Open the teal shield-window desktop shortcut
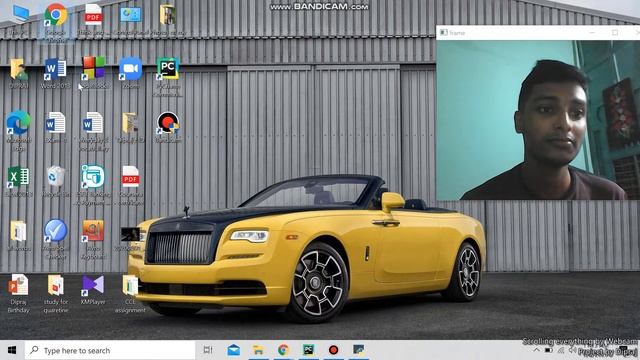The width and height of the screenshot is (640, 360). [x=93, y=184]
